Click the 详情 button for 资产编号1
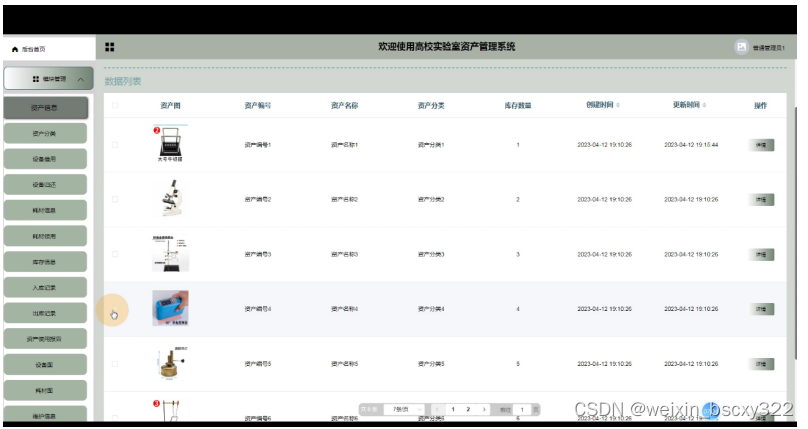Viewport: 808px width, 429px height. tap(761, 145)
